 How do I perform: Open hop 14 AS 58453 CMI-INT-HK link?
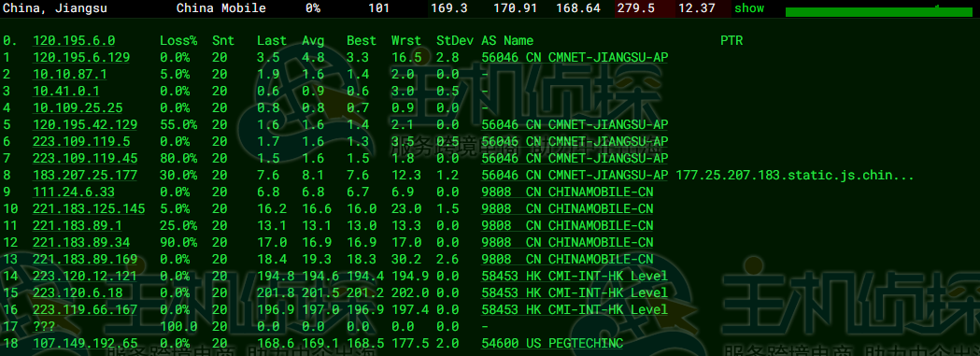[575, 276]
